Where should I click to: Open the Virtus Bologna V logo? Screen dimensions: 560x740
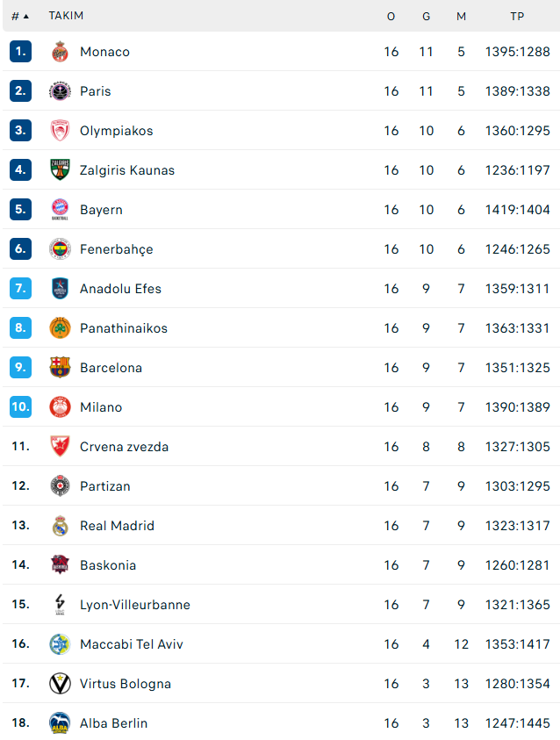tap(60, 683)
